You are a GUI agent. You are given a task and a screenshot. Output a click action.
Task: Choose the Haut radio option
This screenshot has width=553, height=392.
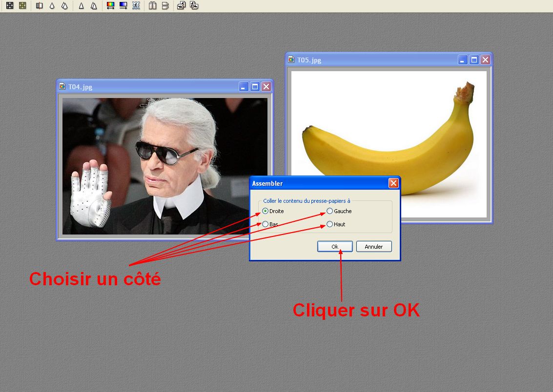click(330, 224)
